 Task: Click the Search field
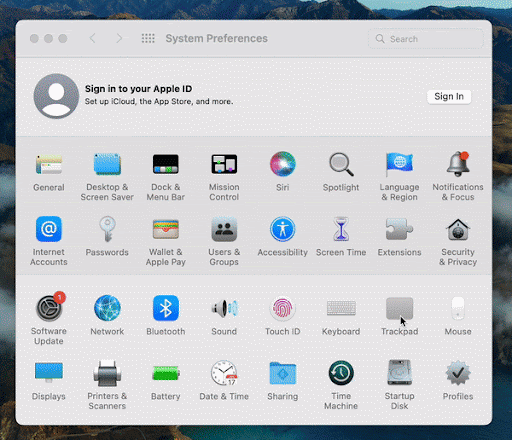pos(426,39)
